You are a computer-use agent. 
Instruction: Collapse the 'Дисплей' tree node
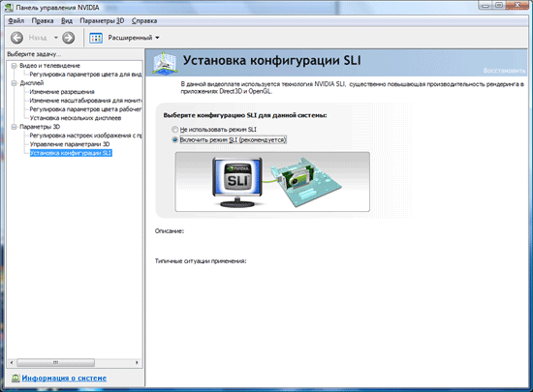[14, 83]
